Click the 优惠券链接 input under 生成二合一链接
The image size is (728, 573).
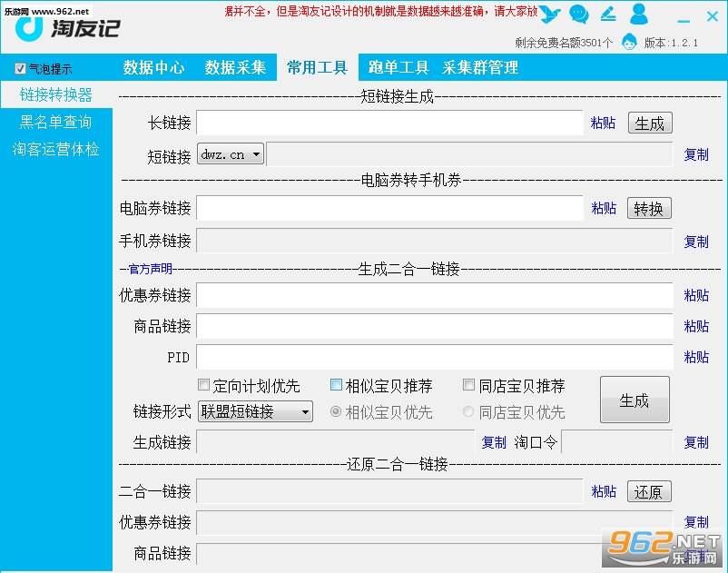tap(435, 295)
